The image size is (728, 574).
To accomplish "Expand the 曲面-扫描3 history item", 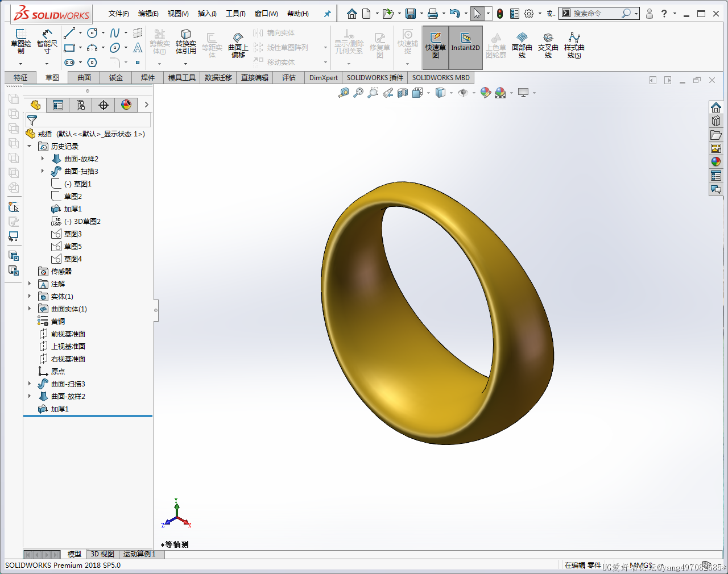I will tap(43, 172).
